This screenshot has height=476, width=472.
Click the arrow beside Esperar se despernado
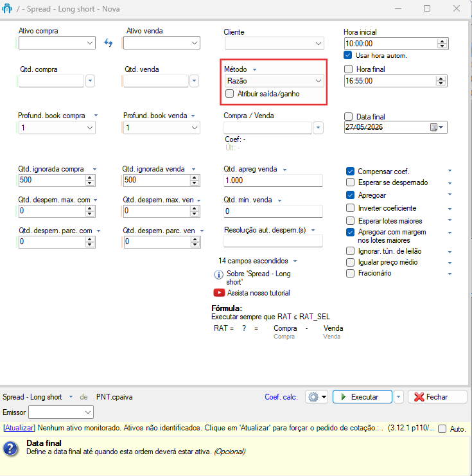pos(450,183)
